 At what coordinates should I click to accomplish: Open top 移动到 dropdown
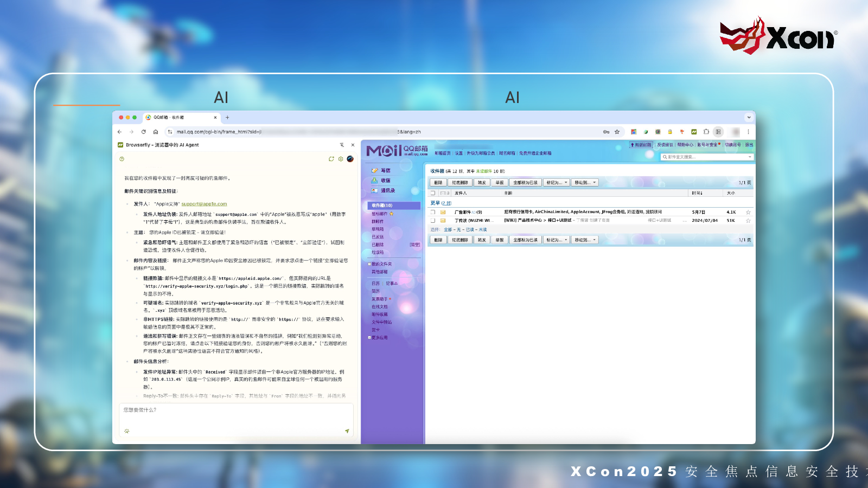pos(585,183)
